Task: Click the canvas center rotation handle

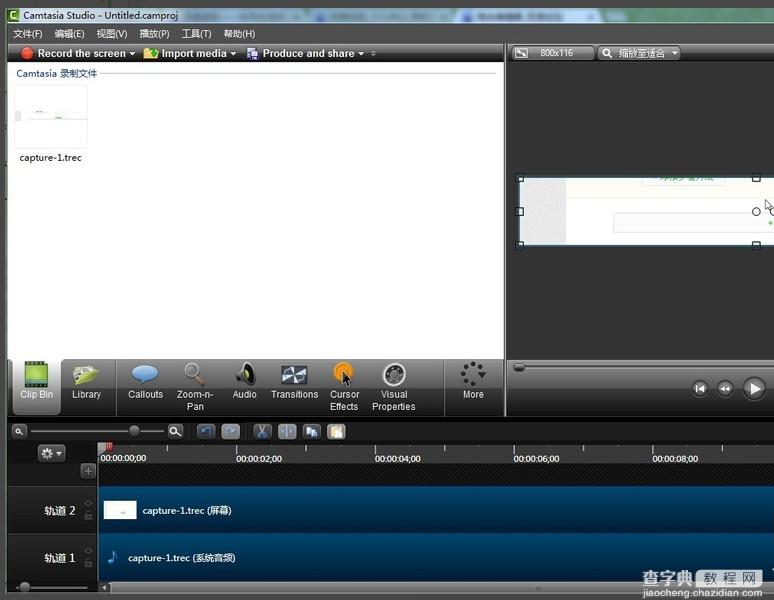Action: tap(756, 212)
